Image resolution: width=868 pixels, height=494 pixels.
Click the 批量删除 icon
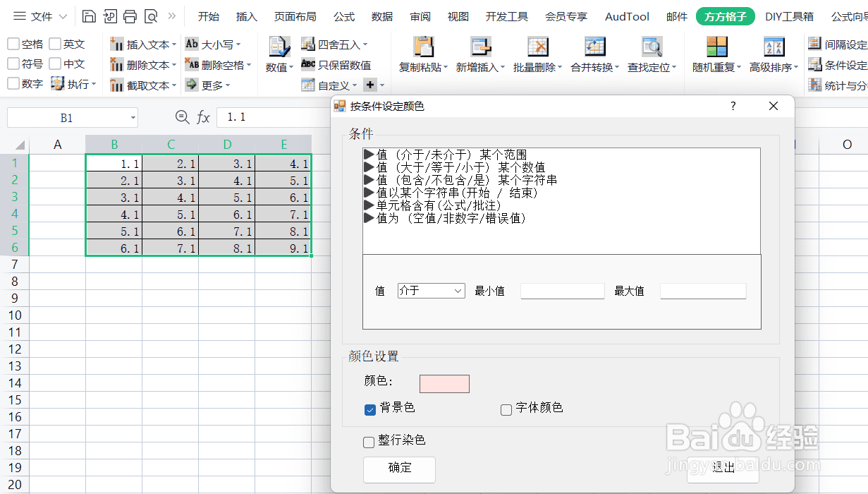tap(538, 47)
